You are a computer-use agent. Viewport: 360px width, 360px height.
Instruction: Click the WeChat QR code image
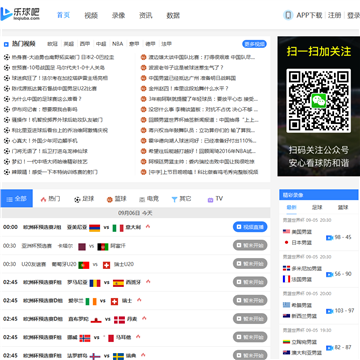coord(319,100)
